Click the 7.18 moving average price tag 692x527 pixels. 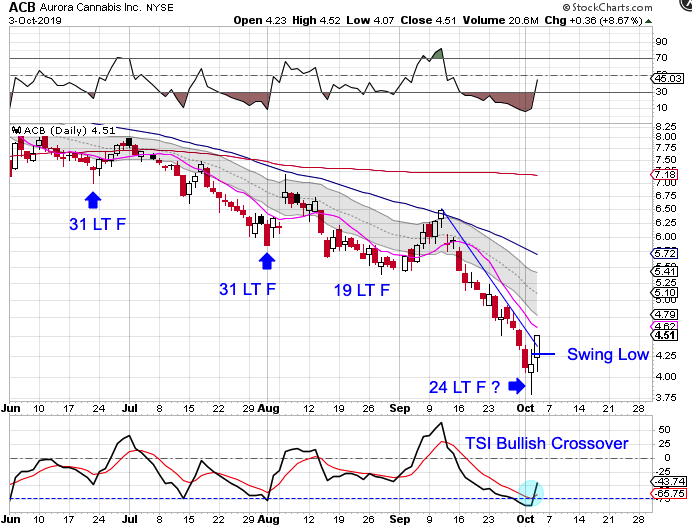tap(665, 175)
